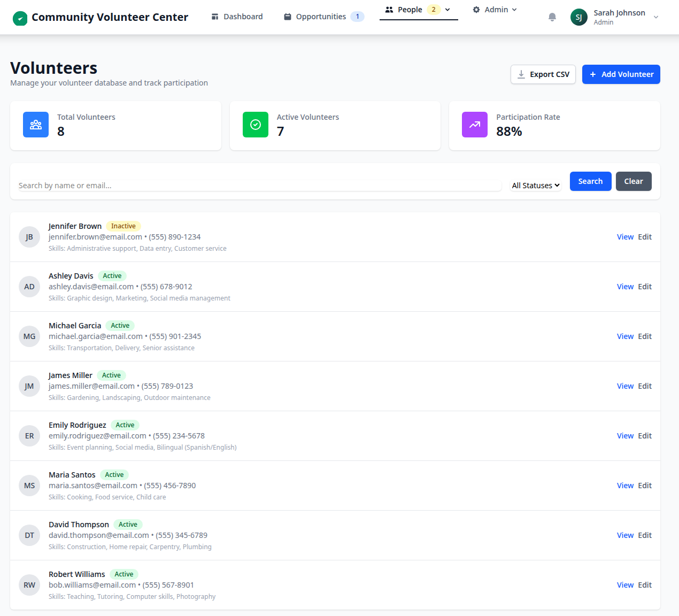Click the purple Participation Rate trend icon
The width and height of the screenshot is (679, 616).
click(x=475, y=125)
